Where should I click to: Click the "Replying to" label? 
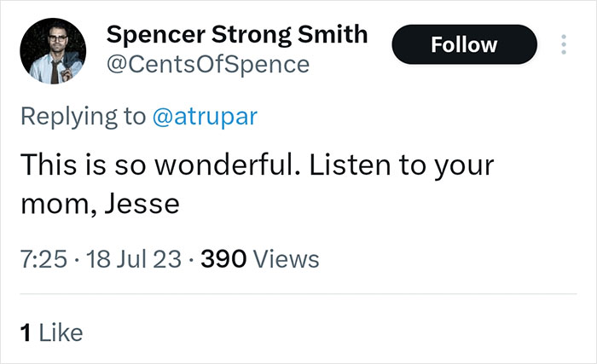click(82, 117)
